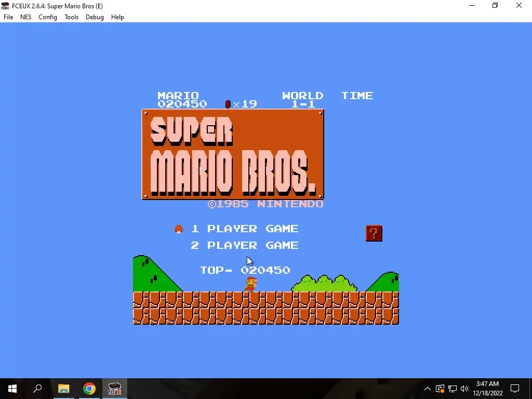The image size is (532, 399).
Task: Click the MARIO 020450 score display
Action: [182, 100]
